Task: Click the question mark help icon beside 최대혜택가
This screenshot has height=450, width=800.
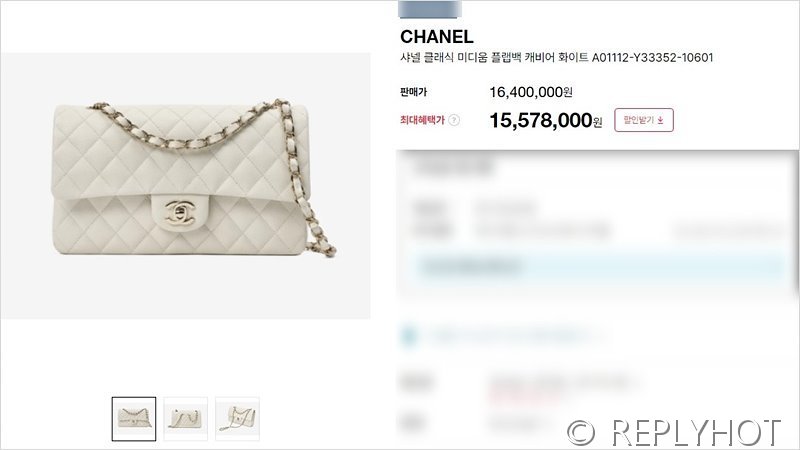Action: tap(454, 120)
